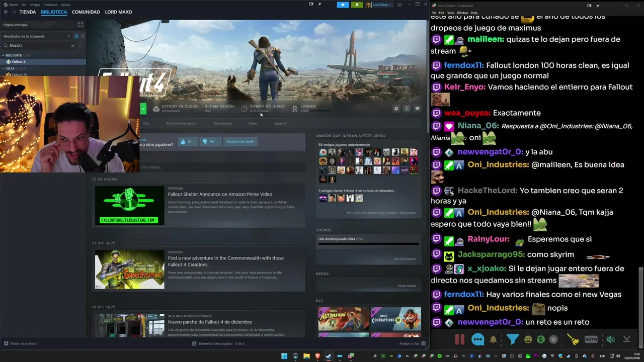Viewport: 644px width, 362px height.
Task: Click the playtime clock icon
Action: (x=244, y=109)
